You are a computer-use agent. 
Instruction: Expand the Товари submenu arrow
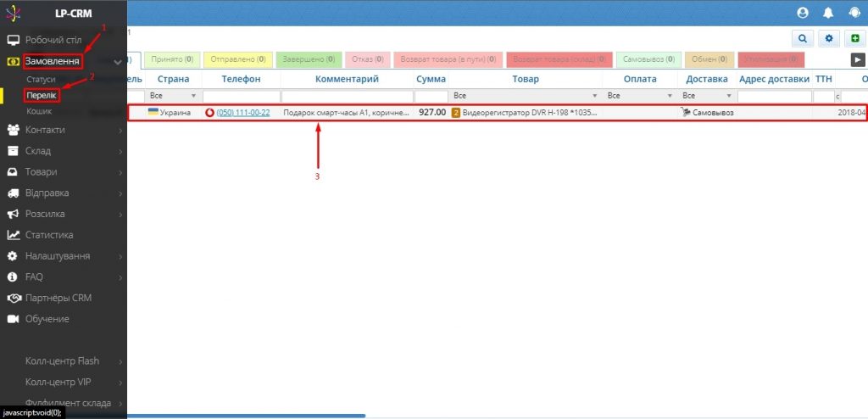pyautogui.click(x=120, y=172)
